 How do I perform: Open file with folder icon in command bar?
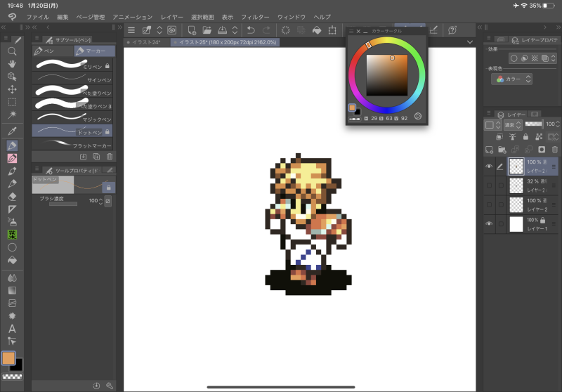click(207, 30)
